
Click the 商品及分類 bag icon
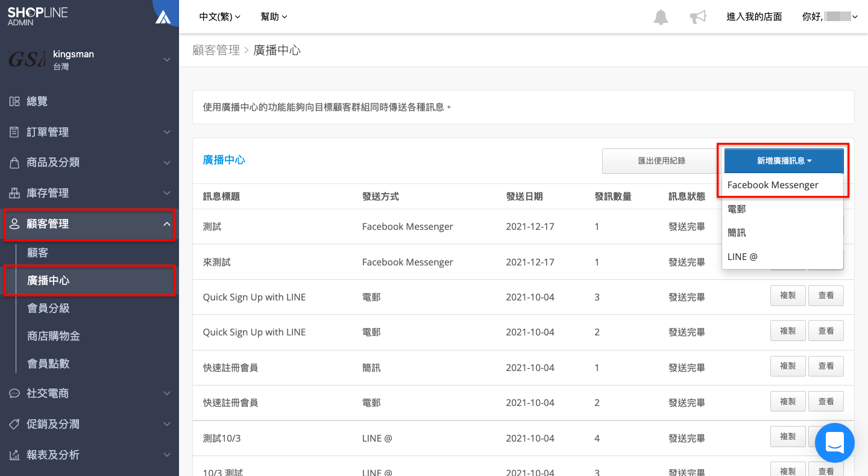pyautogui.click(x=14, y=163)
